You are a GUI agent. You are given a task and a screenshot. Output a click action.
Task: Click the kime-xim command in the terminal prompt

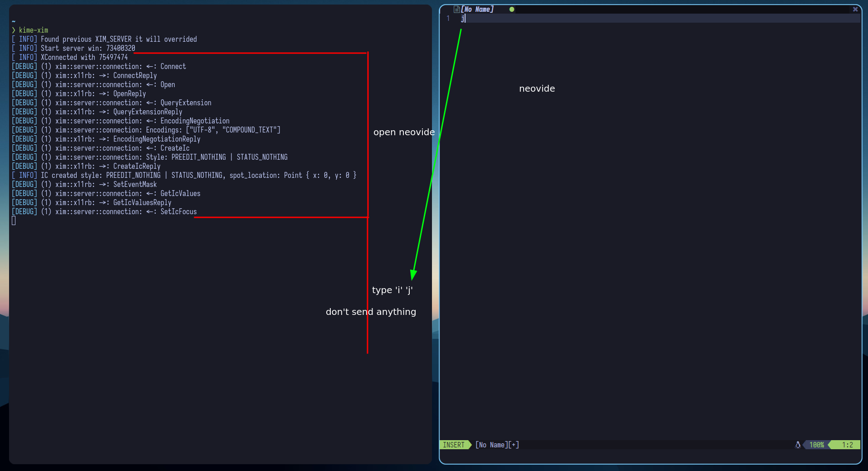tap(33, 30)
